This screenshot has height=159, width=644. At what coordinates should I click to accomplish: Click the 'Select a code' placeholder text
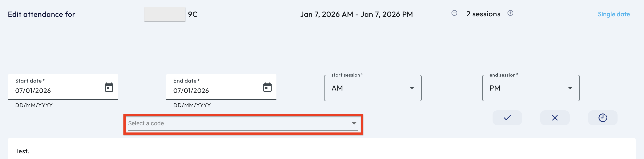tap(146, 123)
